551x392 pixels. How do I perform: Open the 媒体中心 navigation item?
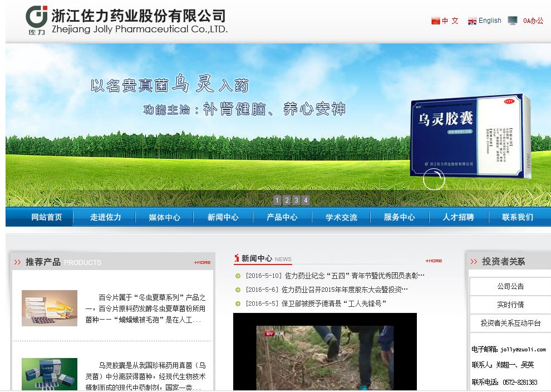pos(164,217)
